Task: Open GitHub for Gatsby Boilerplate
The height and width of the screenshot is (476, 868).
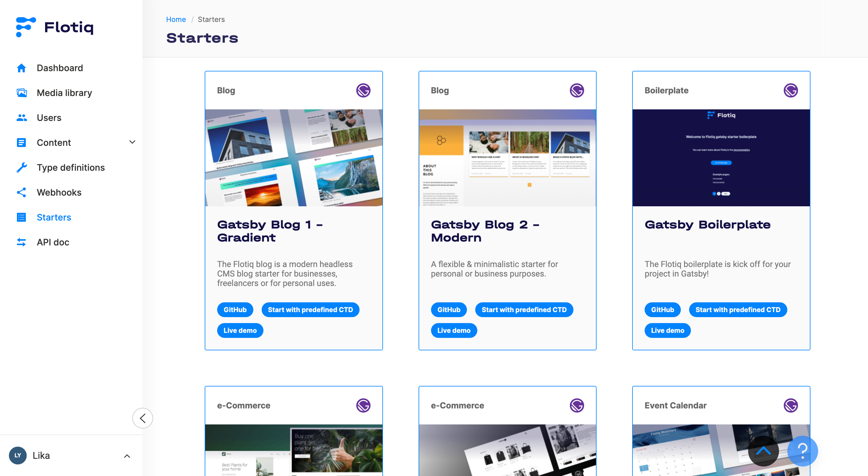Action: [662, 310]
